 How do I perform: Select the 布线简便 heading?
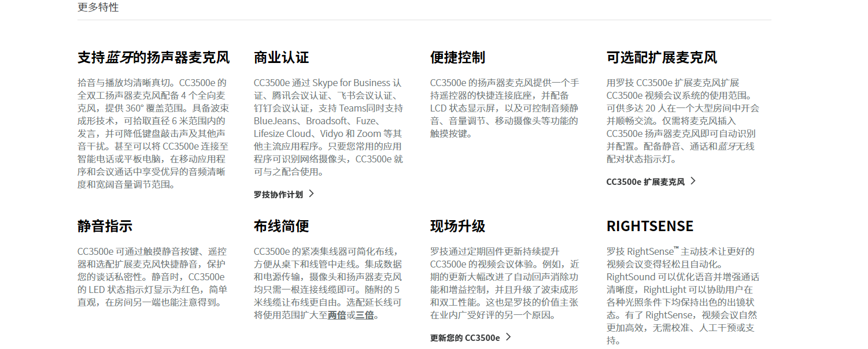(282, 225)
